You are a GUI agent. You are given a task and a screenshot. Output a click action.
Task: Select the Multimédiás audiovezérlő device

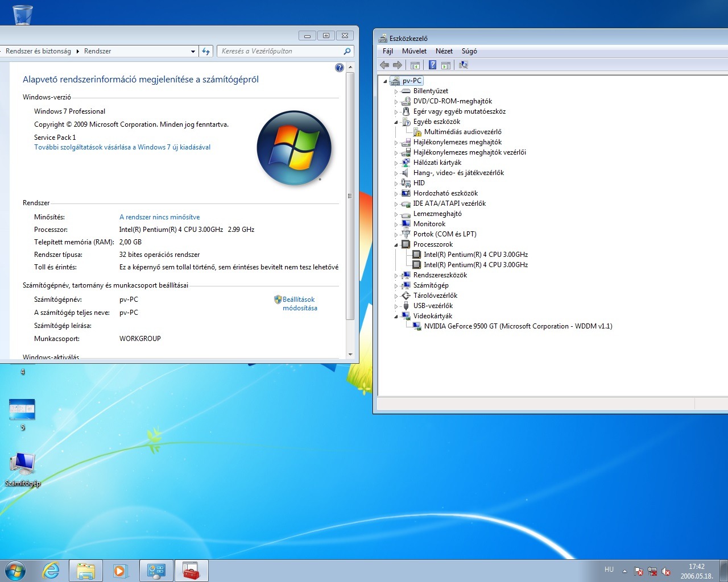462,132
